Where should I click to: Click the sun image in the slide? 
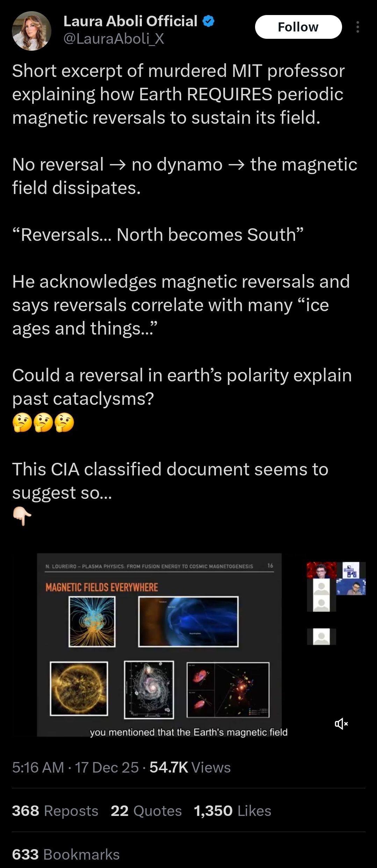click(79, 688)
